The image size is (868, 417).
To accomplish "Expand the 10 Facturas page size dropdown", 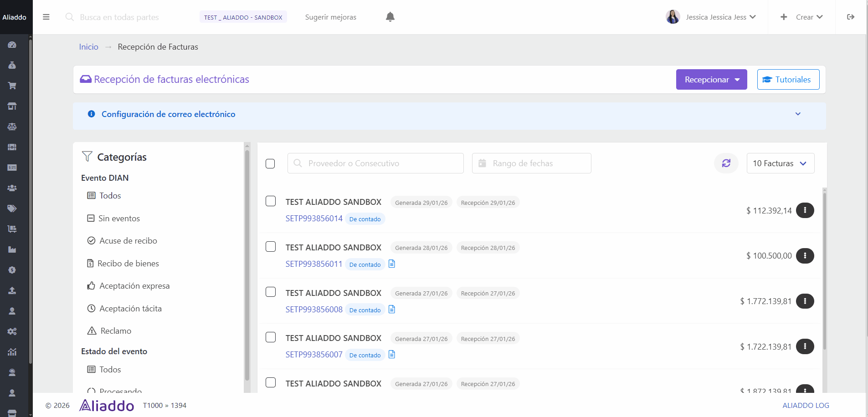I will (780, 163).
